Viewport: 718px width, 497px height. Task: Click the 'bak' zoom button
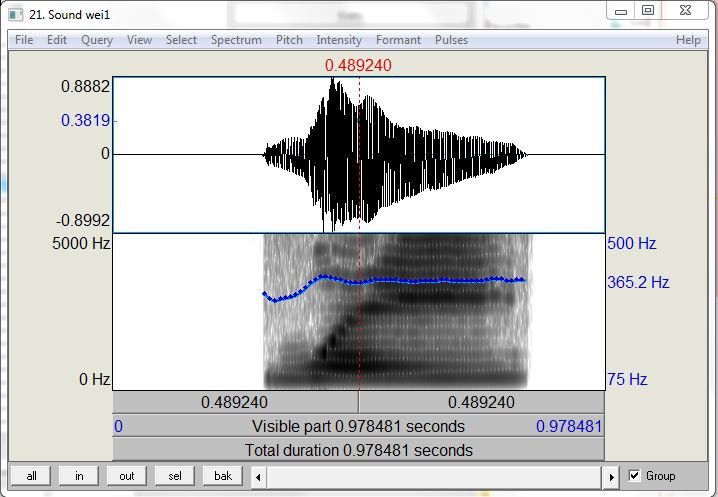(223, 476)
